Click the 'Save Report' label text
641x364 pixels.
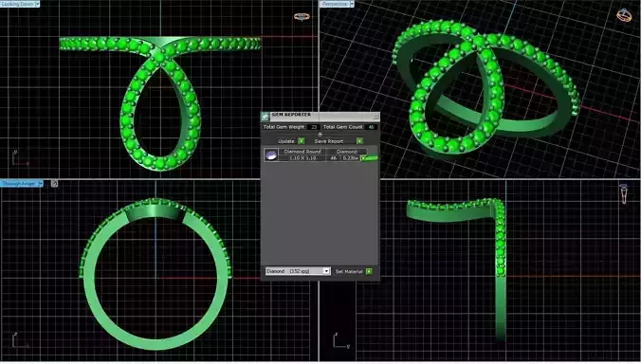329,141
